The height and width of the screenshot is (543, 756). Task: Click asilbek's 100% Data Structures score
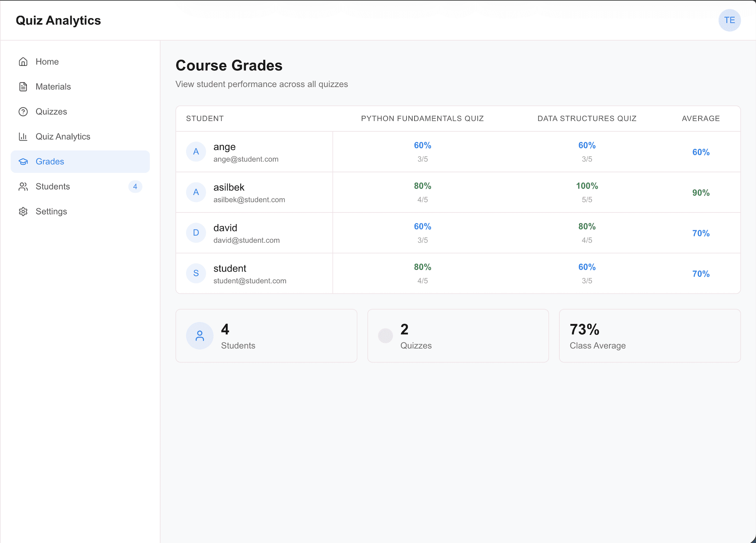point(586,186)
